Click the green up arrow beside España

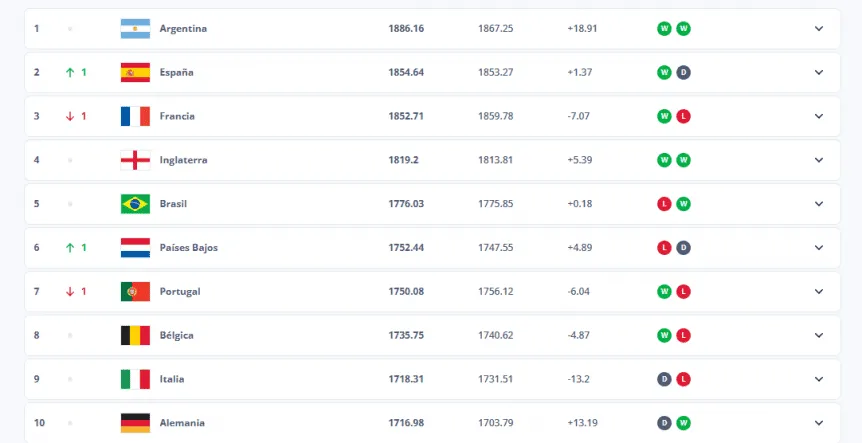pos(70,72)
